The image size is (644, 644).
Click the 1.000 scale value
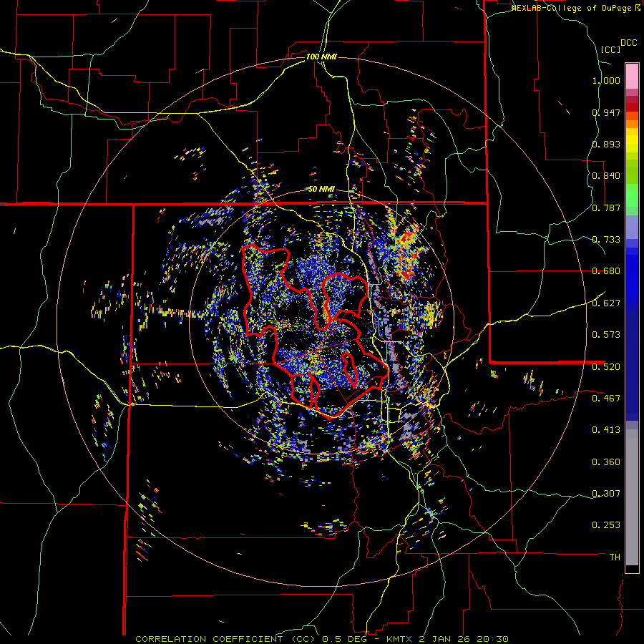coord(606,80)
